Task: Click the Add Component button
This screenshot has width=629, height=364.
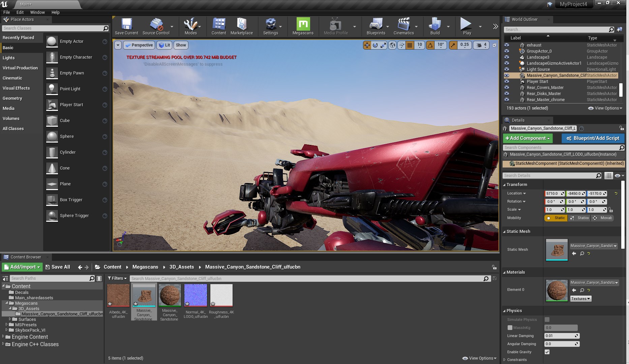Action: (x=527, y=138)
